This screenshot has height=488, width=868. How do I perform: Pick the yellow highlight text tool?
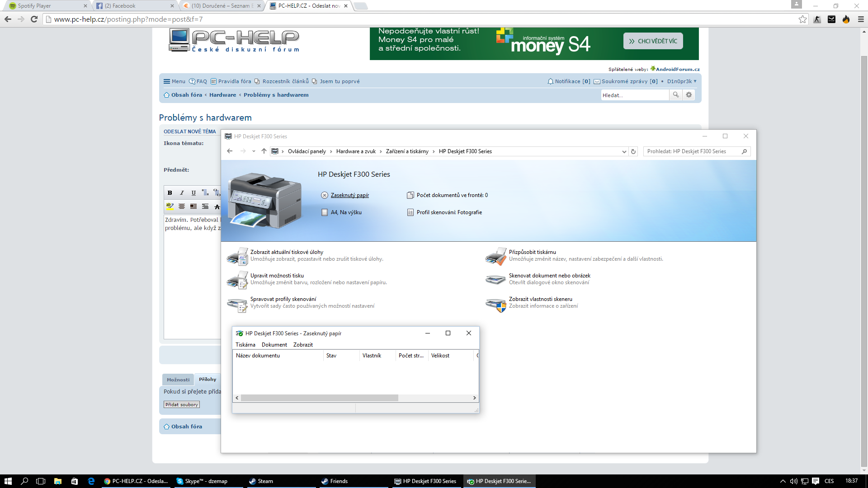point(170,206)
